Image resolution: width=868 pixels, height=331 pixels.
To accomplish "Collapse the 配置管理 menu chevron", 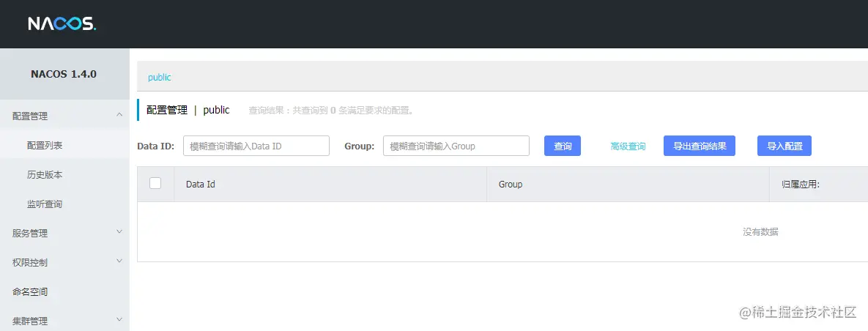I will pyautogui.click(x=119, y=114).
